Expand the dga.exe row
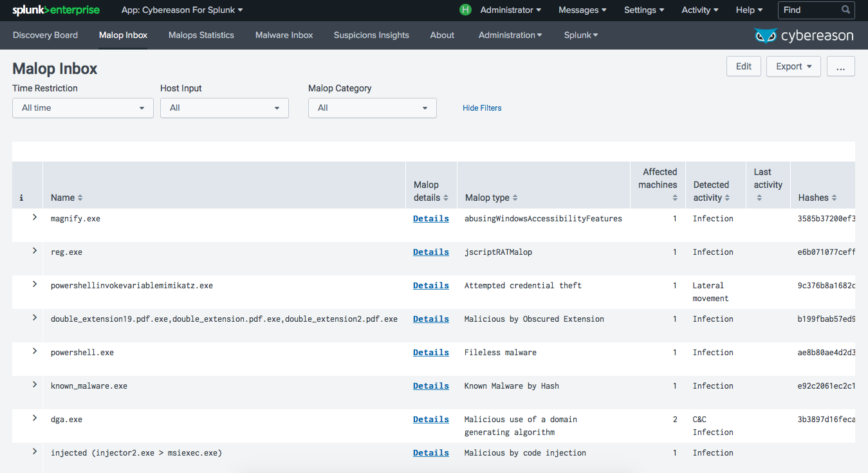The width and height of the screenshot is (868, 473). pos(35,418)
